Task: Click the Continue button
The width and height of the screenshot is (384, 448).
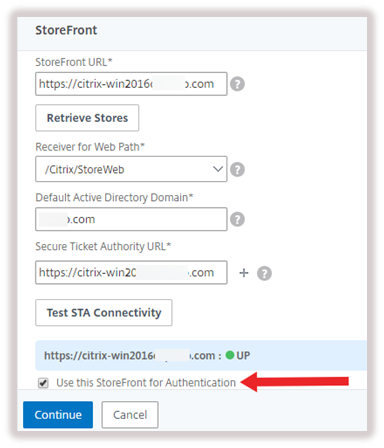Action: [58, 415]
